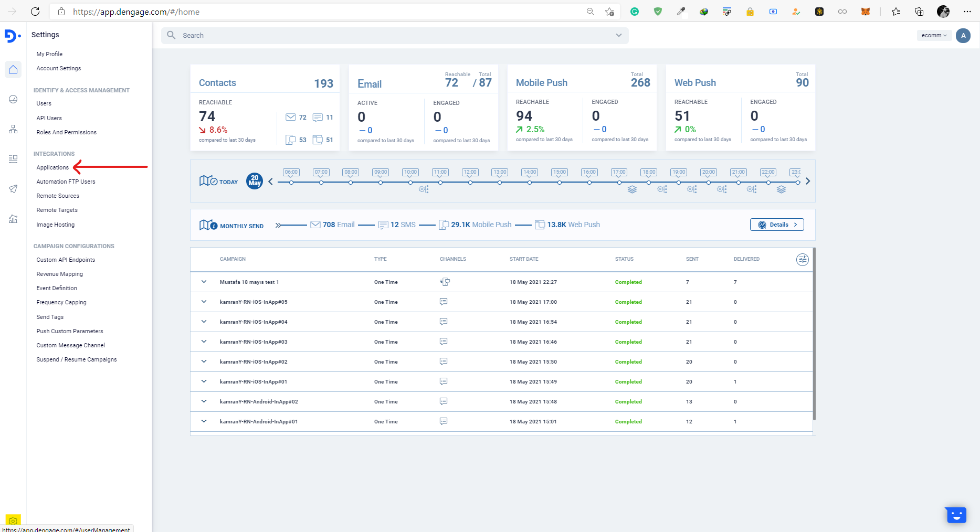Go to next timeline hours with right arrow
The width and height of the screenshot is (980, 532).
[x=807, y=181]
